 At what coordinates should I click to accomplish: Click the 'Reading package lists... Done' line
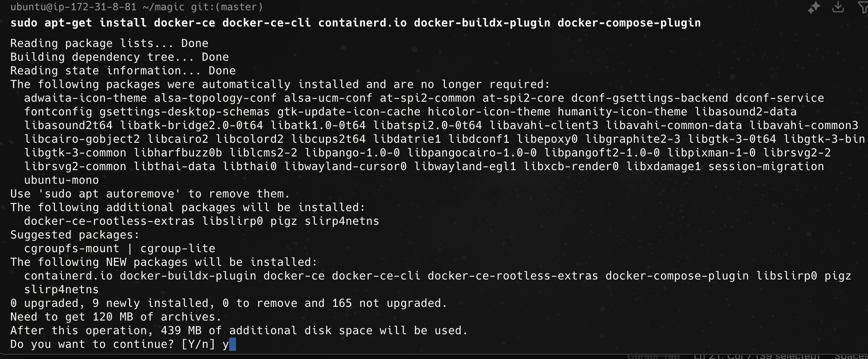[x=109, y=44]
